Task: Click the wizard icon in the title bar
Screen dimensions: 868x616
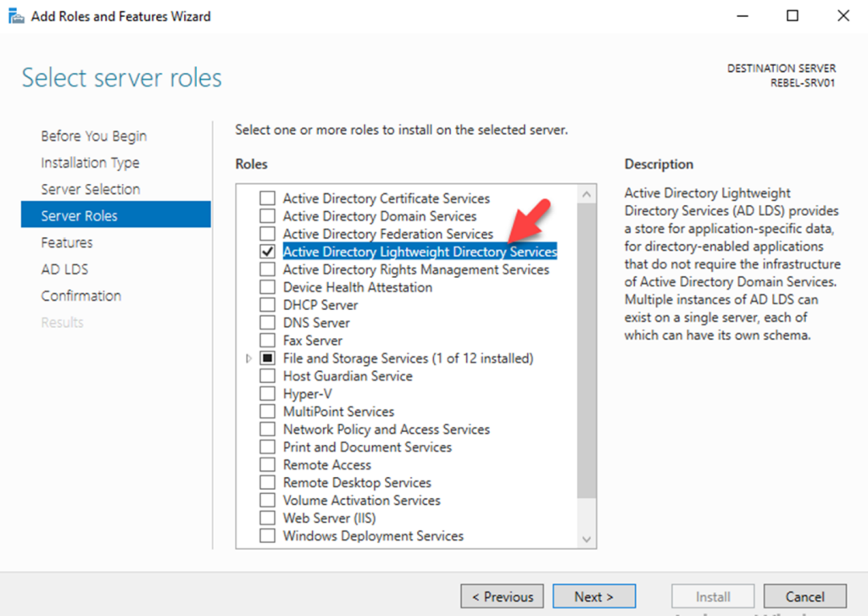Action: (15, 15)
